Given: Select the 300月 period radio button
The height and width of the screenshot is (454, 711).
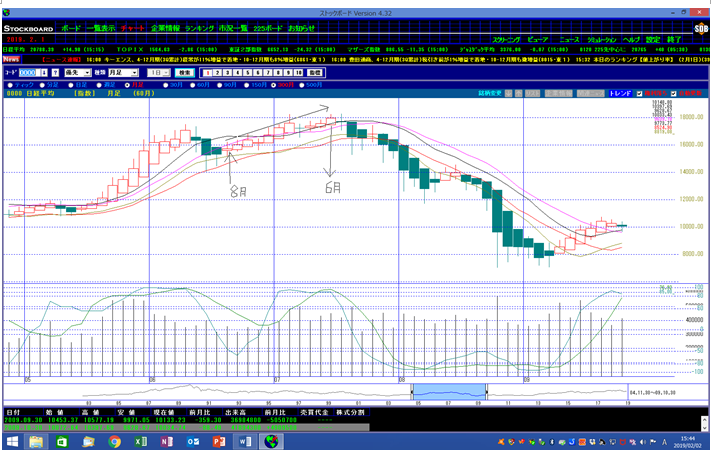Looking at the screenshot, I should tap(274, 85).
